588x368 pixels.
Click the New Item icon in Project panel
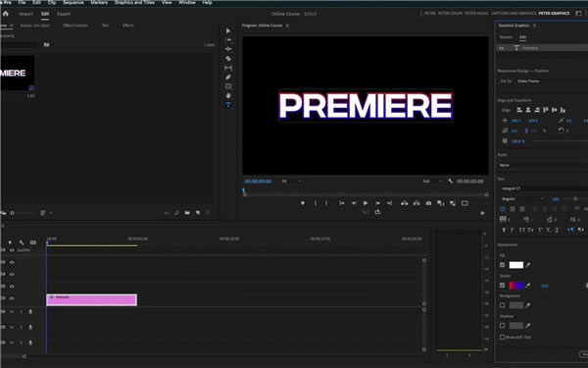point(198,213)
